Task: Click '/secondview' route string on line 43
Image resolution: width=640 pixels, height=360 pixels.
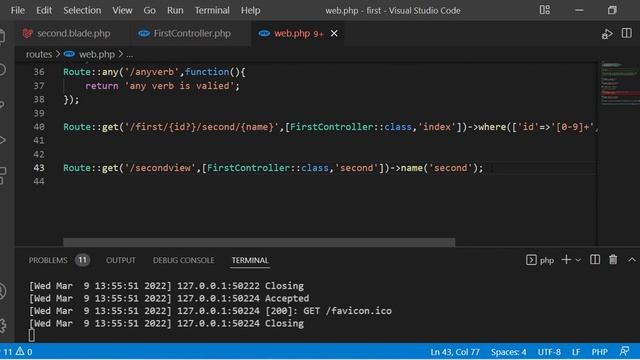Action: point(160,168)
